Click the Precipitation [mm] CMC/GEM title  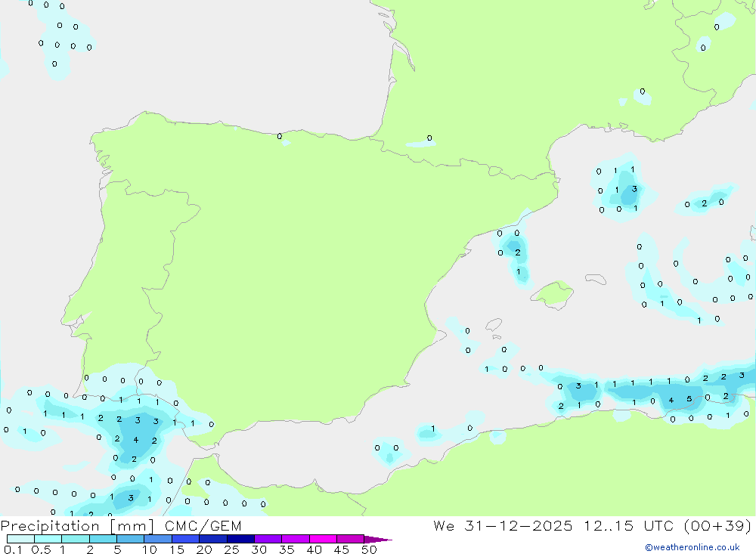pos(121,526)
